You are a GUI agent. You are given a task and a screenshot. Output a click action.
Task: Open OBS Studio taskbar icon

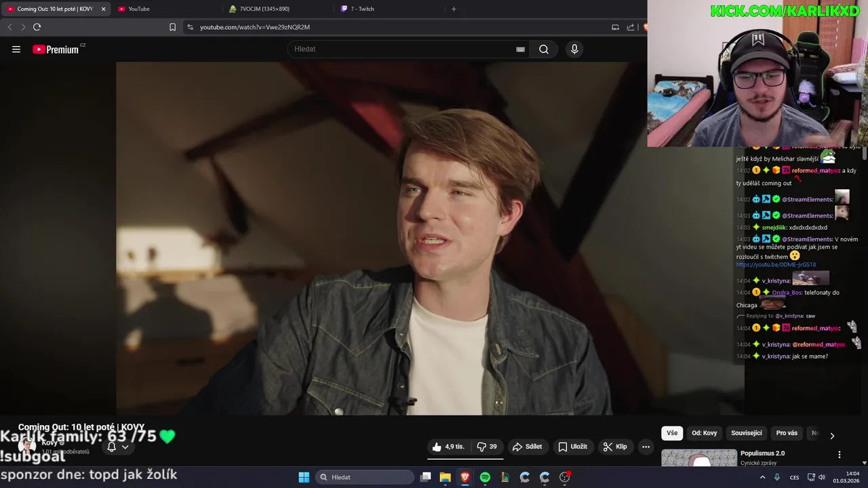click(x=565, y=477)
